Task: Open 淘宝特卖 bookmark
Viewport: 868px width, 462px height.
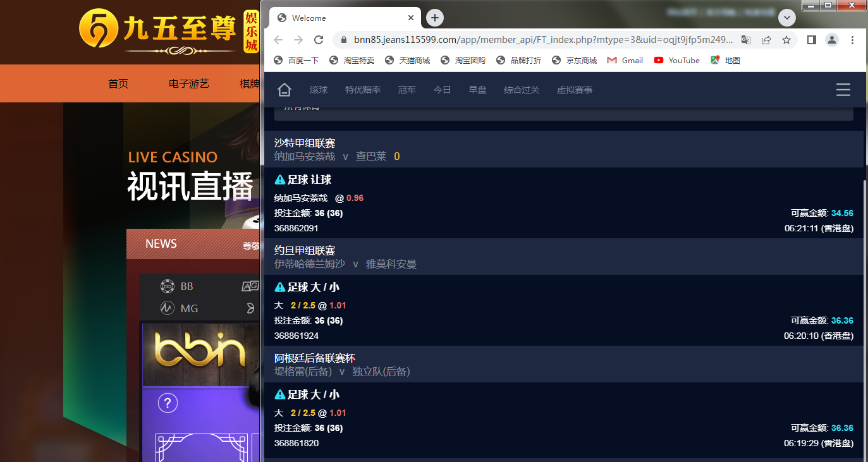Action: [351, 61]
